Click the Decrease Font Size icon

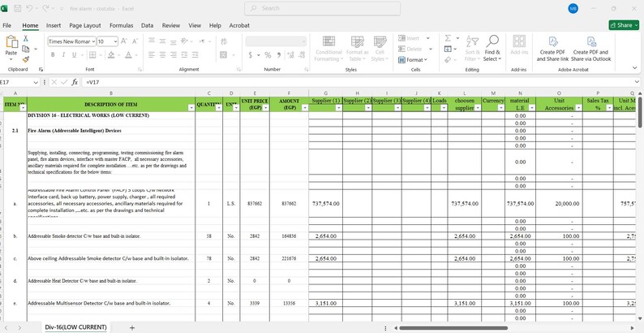tap(135, 41)
